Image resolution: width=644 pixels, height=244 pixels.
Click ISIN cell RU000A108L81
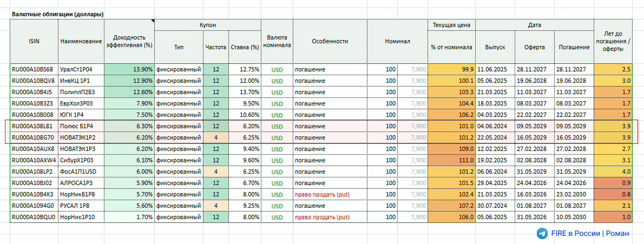point(35,126)
